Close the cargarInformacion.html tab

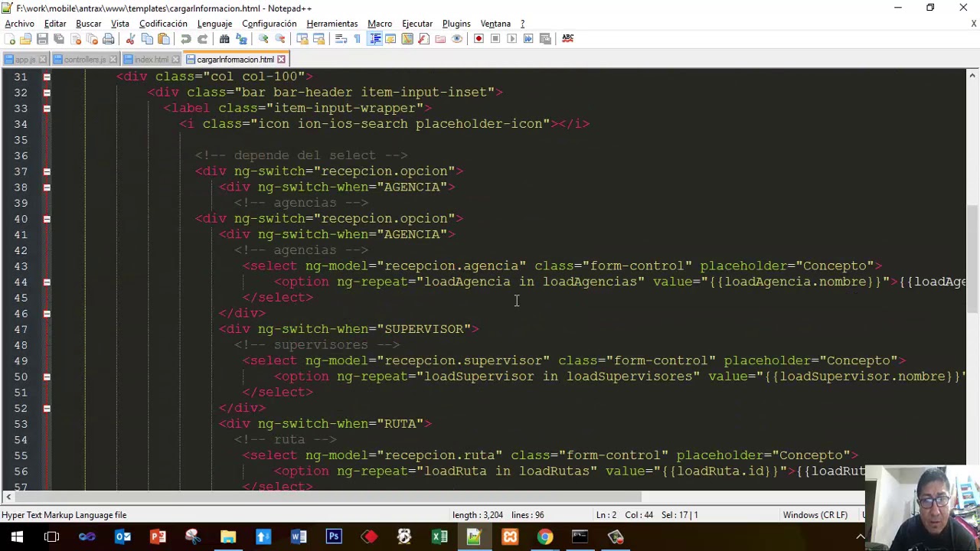click(x=281, y=60)
